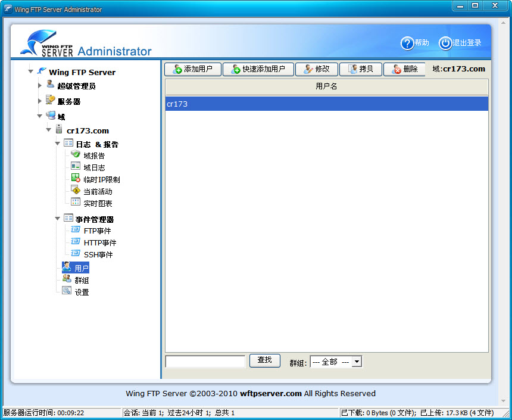512x420 pixels.
Task: Expand the 服务器 tree node
Action: pyautogui.click(x=39, y=101)
